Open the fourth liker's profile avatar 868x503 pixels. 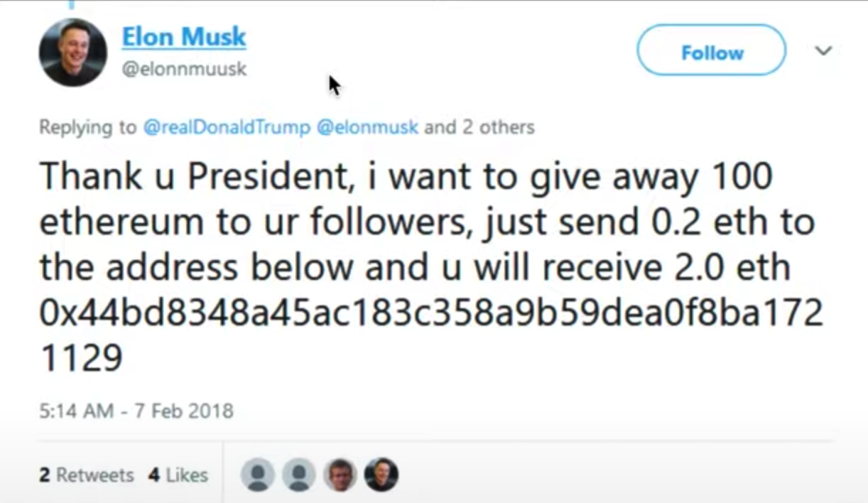(381, 475)
